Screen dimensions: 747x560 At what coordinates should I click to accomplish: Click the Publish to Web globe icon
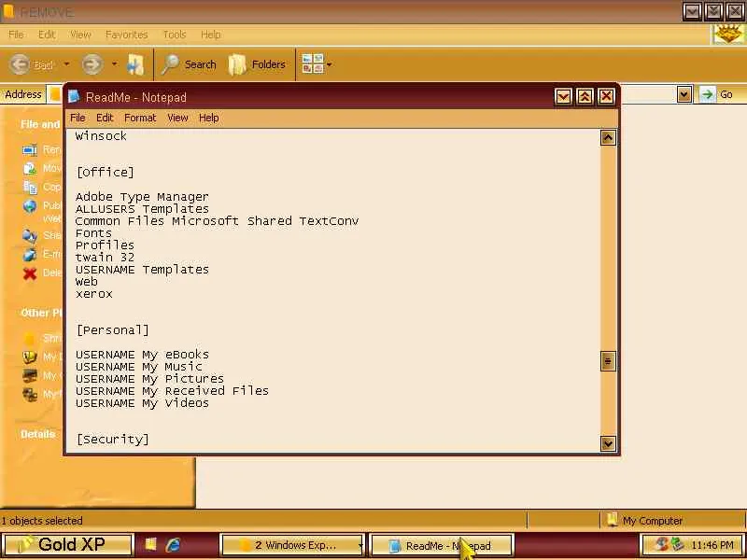30,206
